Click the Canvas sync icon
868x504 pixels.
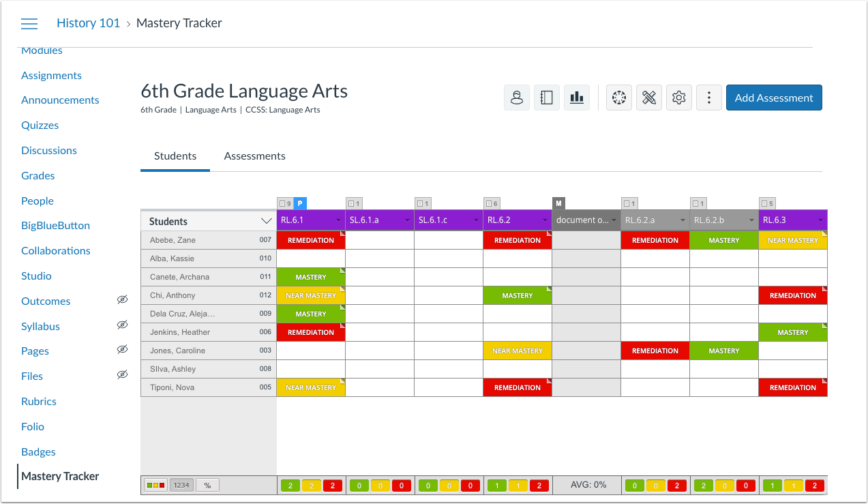tap(618, 97)
